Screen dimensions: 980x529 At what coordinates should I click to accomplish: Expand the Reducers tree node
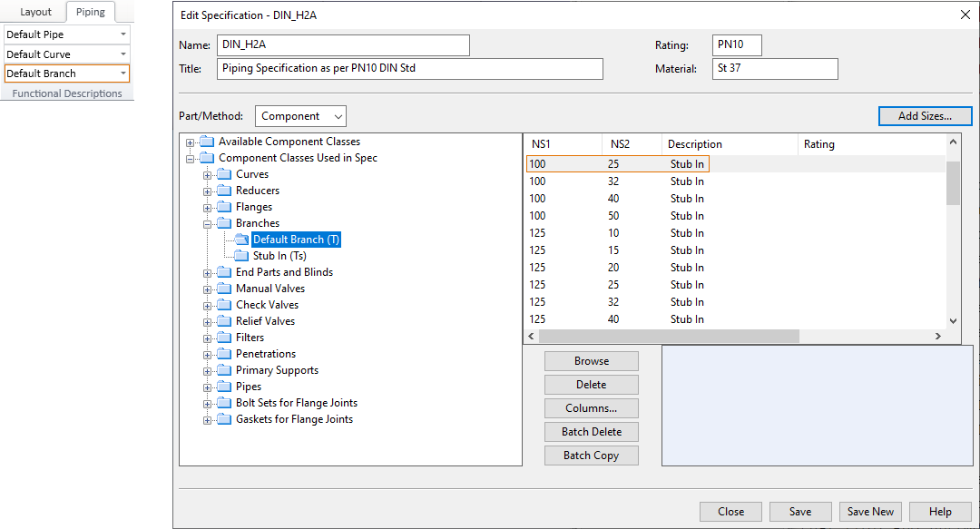208,191
